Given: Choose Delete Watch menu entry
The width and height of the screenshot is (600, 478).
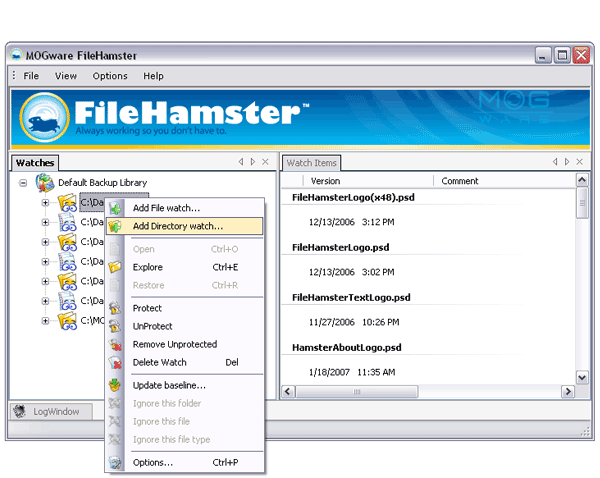Looking at the screenshot, I should click(x=185, y=362).
